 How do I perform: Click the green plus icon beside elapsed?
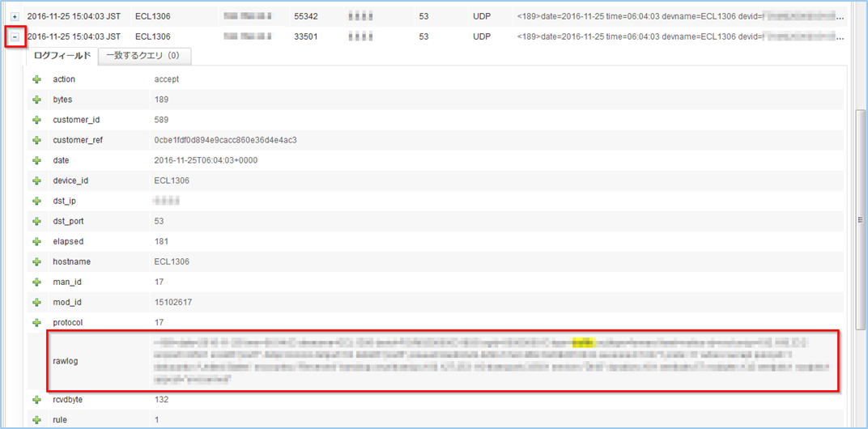[x=37, y=241]
